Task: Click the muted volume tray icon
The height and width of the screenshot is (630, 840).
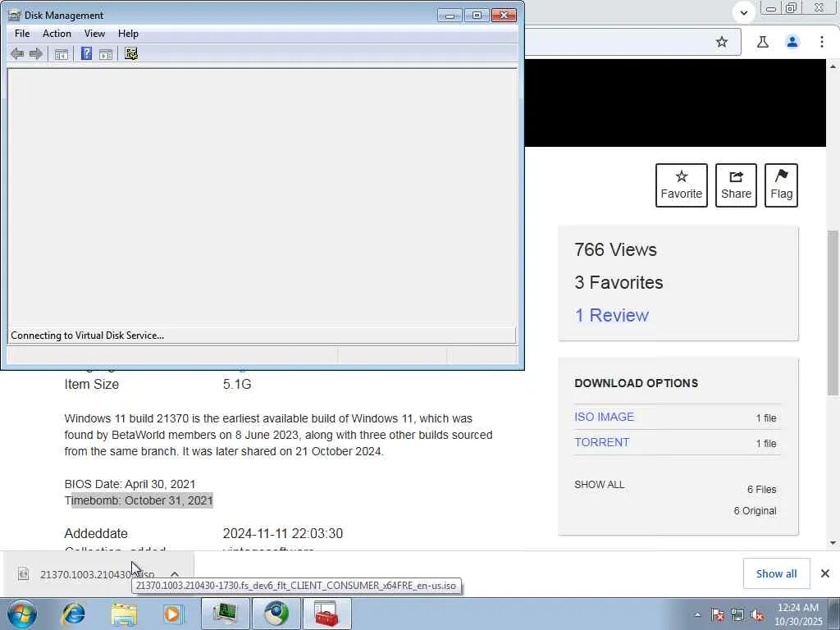Action: point(757,614)
